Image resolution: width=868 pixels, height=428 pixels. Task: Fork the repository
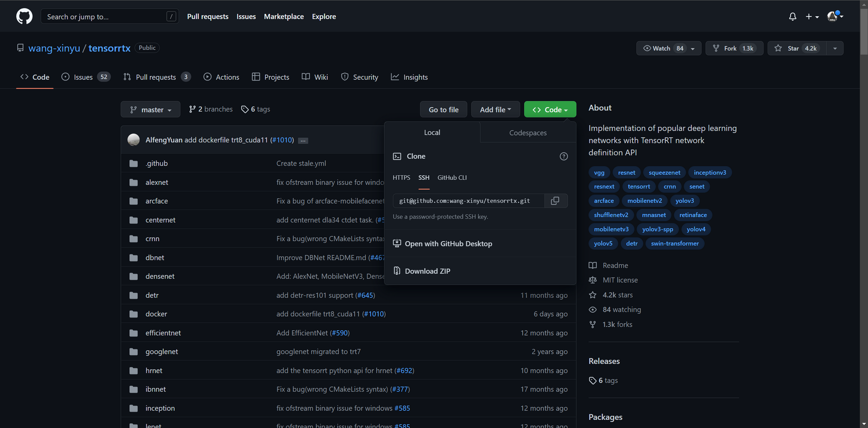[x=734, y=48]
